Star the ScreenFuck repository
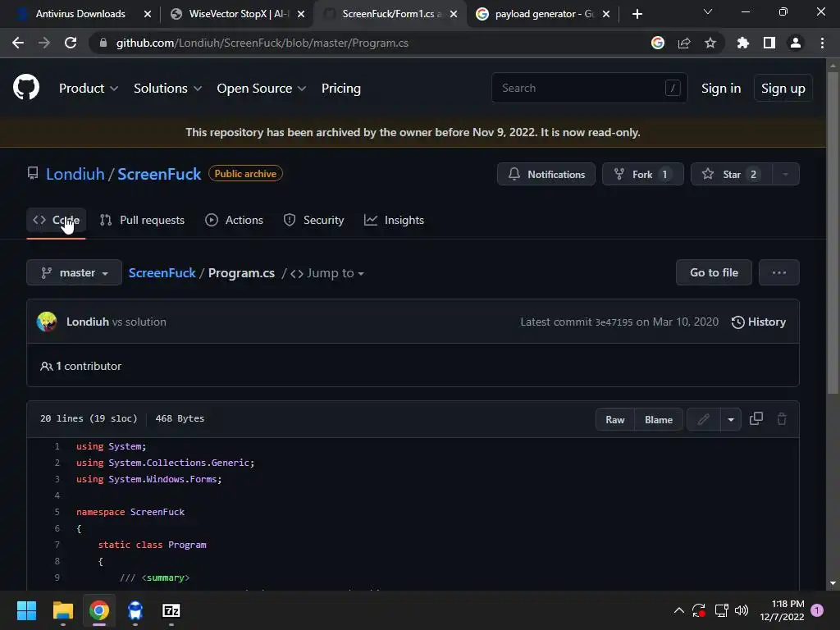This screenshot has height=630, width=840. [x=732, y=174]
